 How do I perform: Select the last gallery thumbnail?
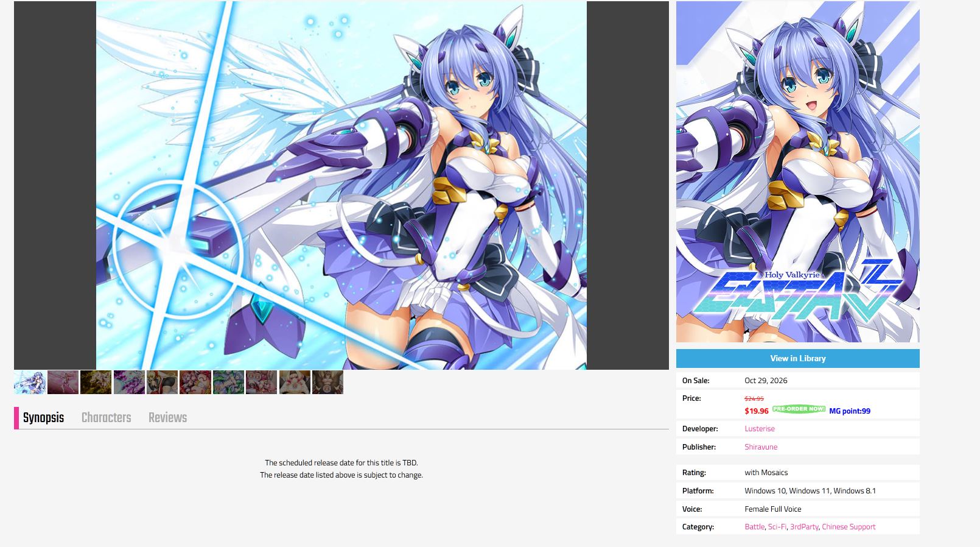pos(327,383)
